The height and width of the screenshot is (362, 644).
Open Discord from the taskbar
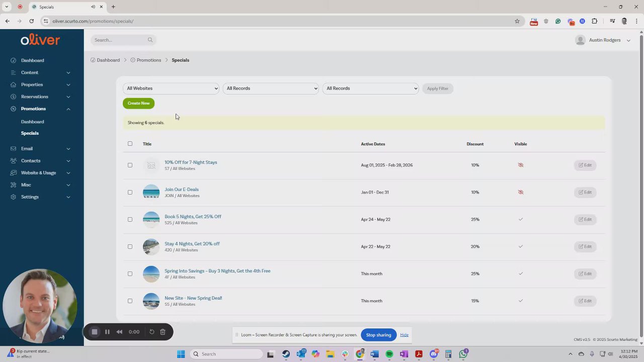[434, 354]
